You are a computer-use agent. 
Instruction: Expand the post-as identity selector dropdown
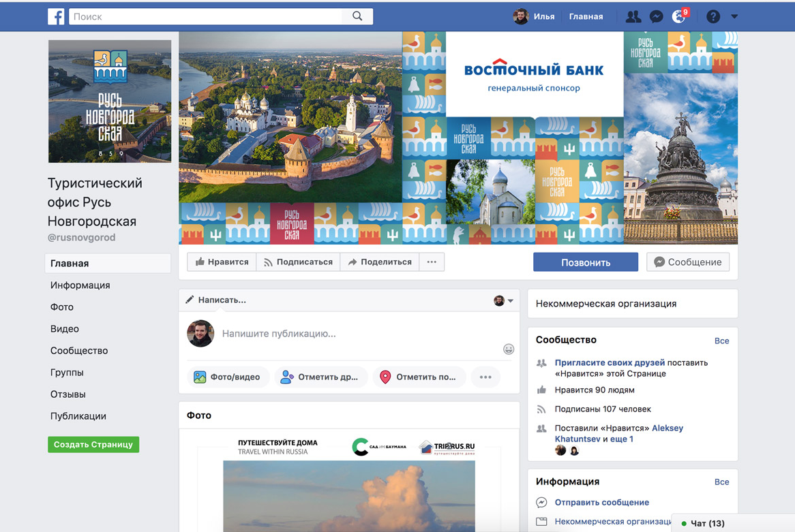pyautogui.click(x=503, y=300)
